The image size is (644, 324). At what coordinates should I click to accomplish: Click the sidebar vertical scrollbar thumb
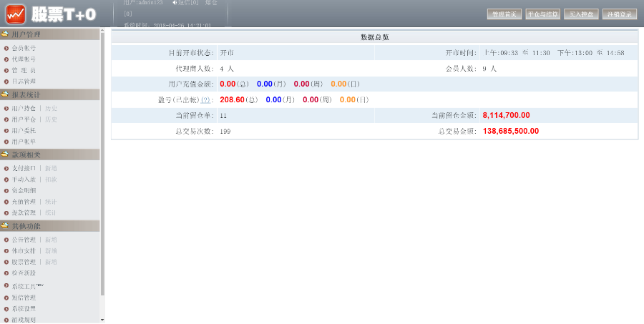102,165
